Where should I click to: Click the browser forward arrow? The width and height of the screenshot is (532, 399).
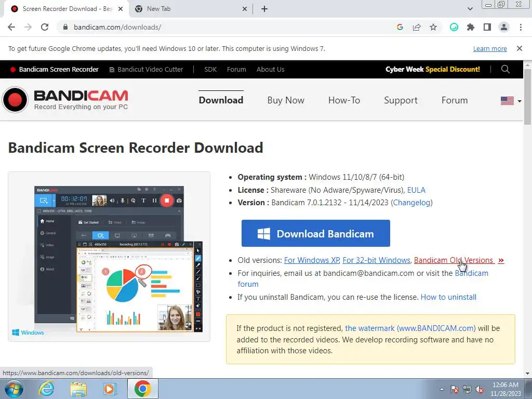[x=28, y=27]
